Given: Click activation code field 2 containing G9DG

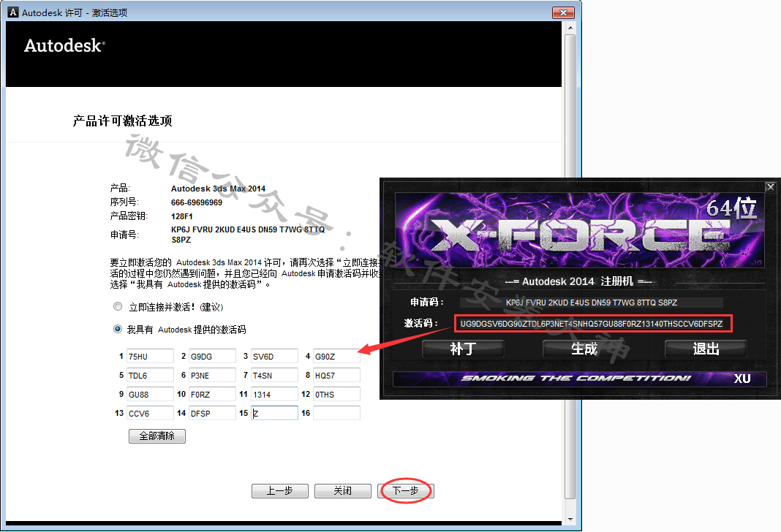Looking at the screenshot, I should 212,357.
